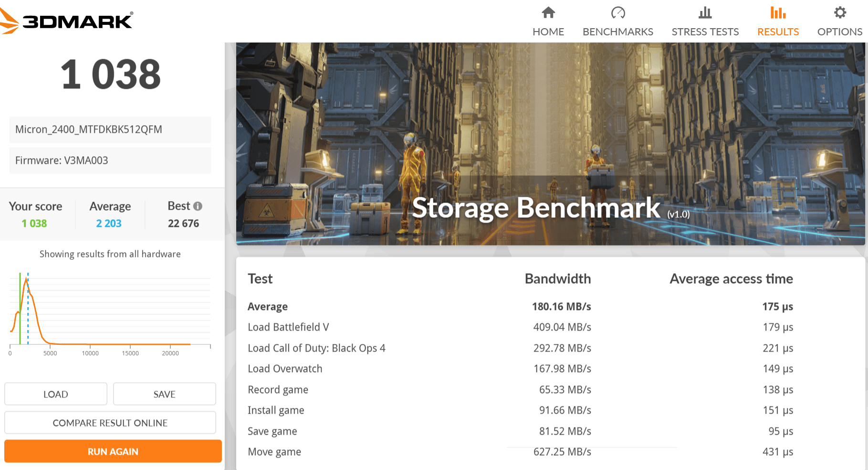Click the Storage Benchmark banner image
This screenshot has width=868, height=470.
(550, 143)
